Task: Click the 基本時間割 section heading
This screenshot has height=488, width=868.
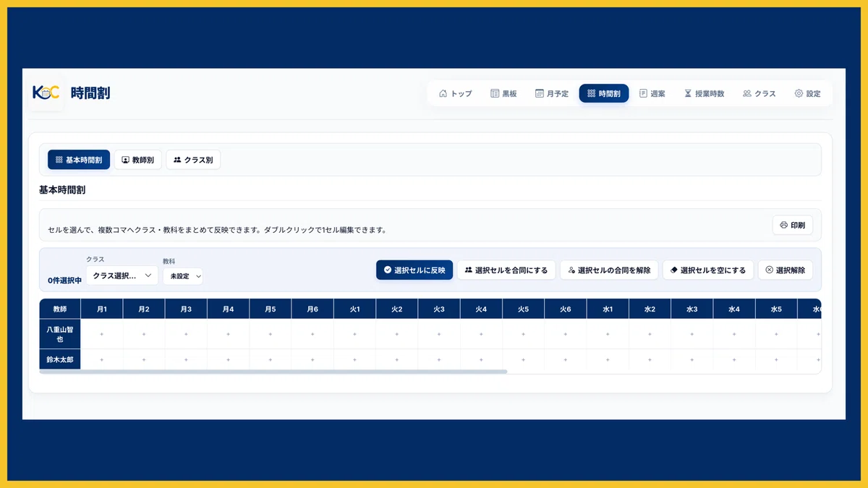Action: pos(62,189)
